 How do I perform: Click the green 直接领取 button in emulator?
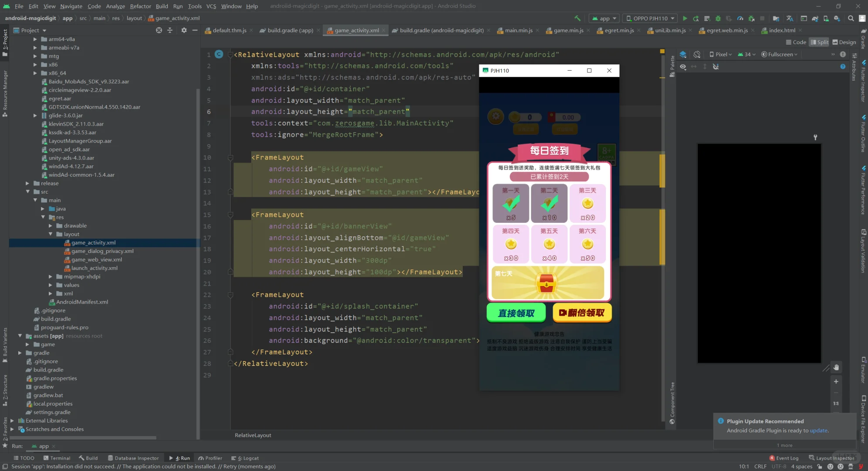516,313
